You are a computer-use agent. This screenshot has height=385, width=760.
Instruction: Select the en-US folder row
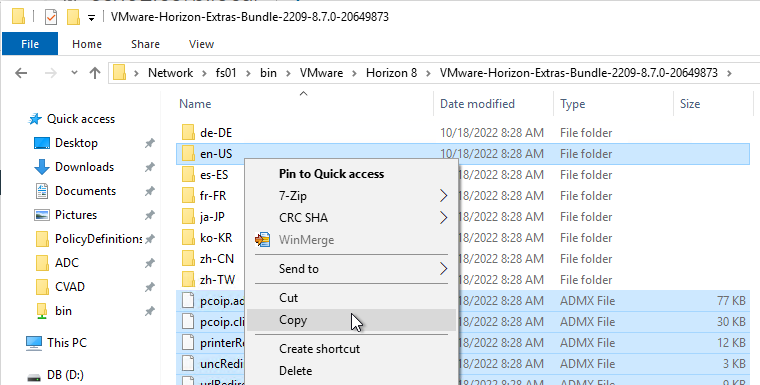click(x=462, y=154)
